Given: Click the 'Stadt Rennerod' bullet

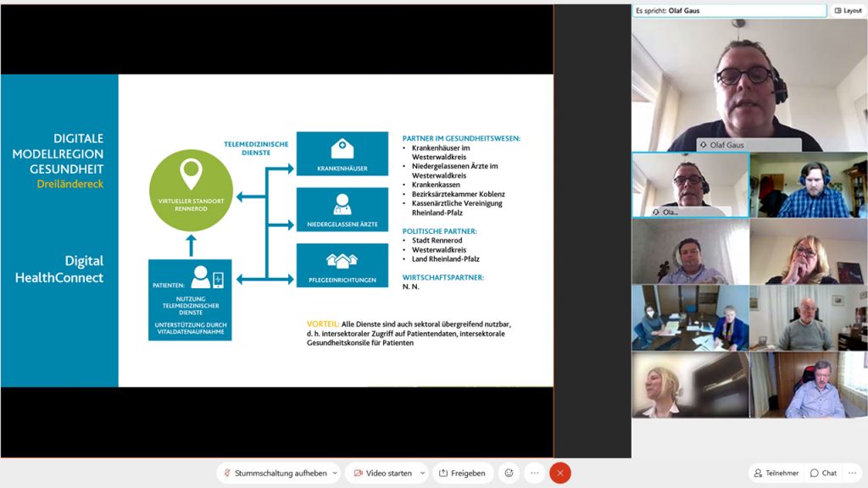Looking at the screenshot, I should tap(437, 241).
